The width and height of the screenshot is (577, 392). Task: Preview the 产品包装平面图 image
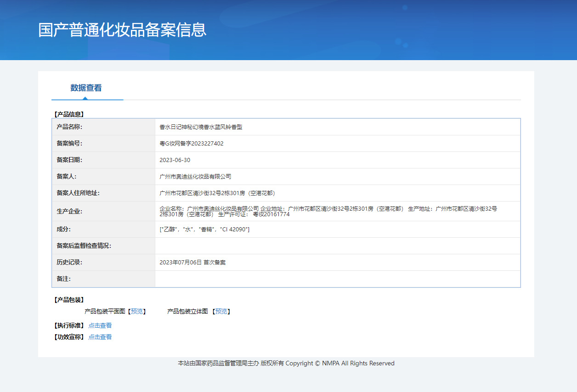click(136, 311)
